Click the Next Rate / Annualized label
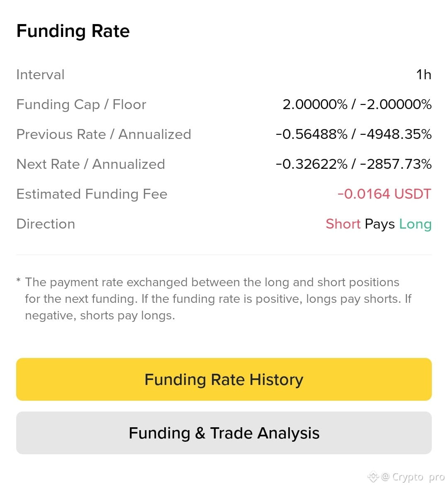The image size is (448, 487). pyautogui.click(x=91, y=164)
